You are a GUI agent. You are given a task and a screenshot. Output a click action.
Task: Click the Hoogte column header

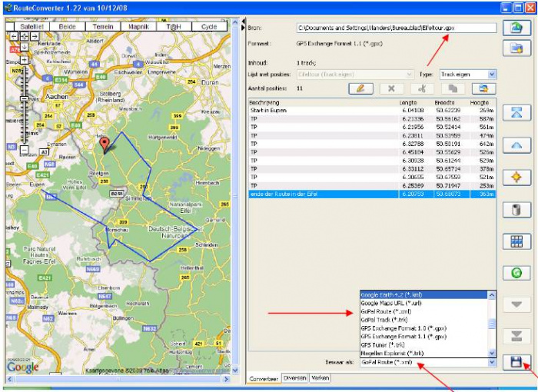click(480, 103)
